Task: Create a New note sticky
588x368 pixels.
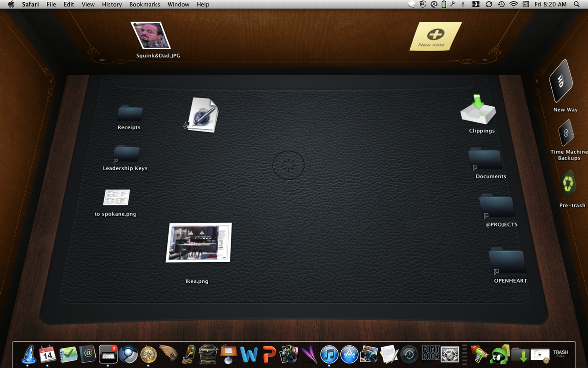Action: pos(435,36)
